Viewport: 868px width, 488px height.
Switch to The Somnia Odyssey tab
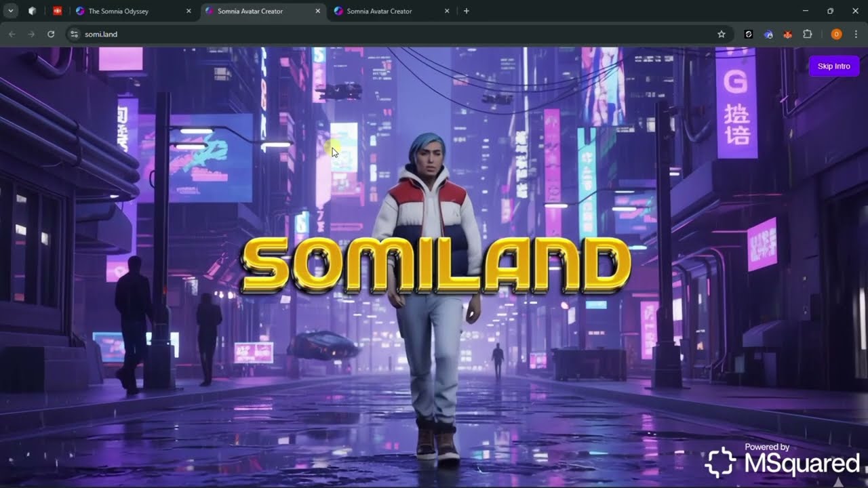click(x=134, y=11)
